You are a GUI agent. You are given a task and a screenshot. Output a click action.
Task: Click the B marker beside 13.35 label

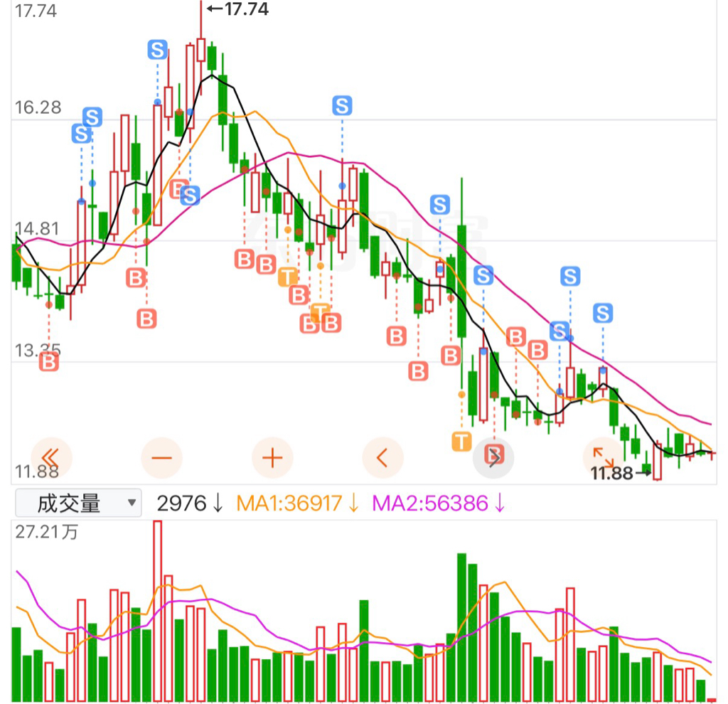point(49,362)
